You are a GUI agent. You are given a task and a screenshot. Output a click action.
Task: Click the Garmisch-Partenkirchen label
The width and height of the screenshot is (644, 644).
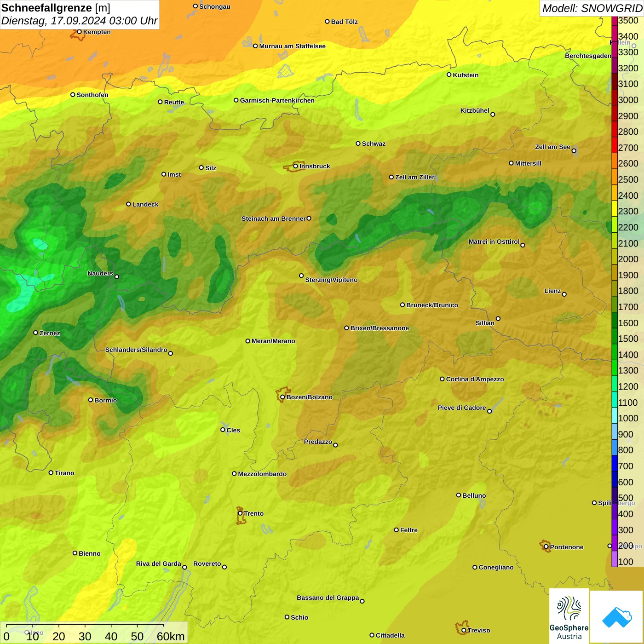pyautogui.click(x=277, y=100)
